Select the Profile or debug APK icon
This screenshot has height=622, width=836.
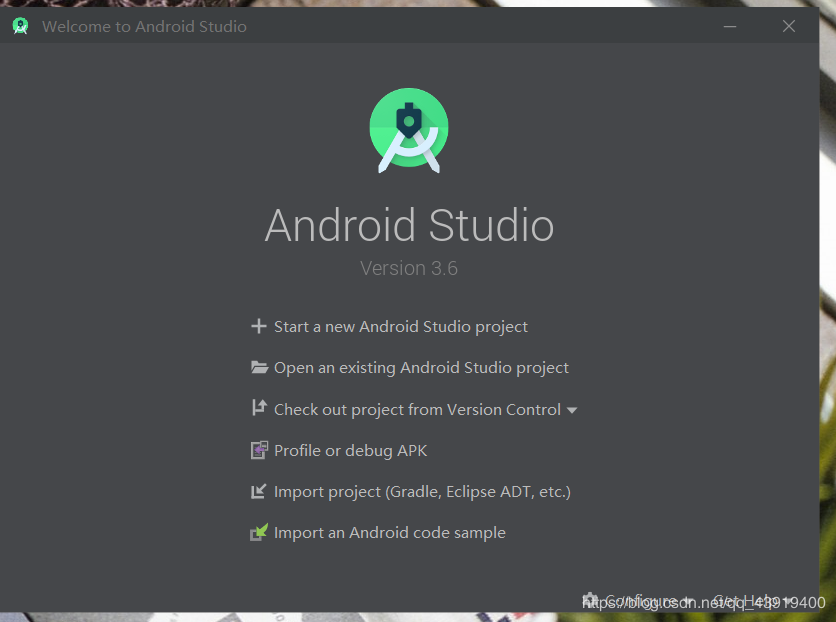tap(259, 450)
